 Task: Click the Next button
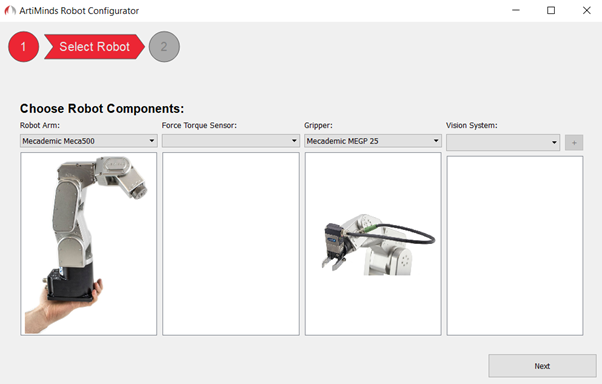[x=542, y=366]
